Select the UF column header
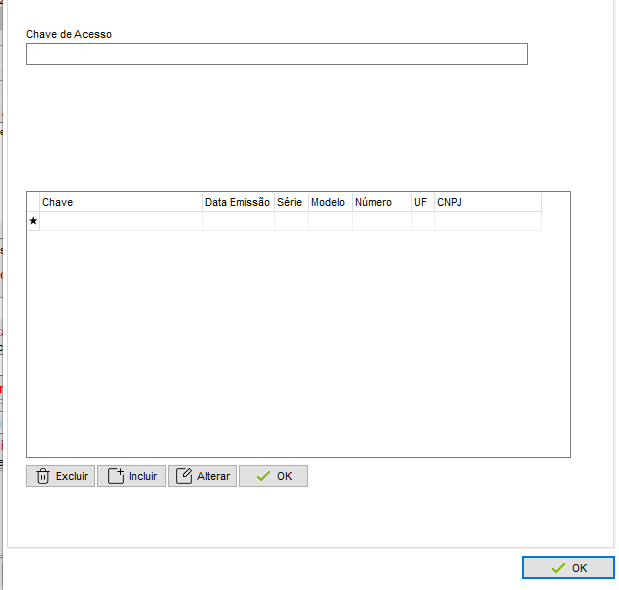Screen dimensions: 619x590 coord(422,202)
